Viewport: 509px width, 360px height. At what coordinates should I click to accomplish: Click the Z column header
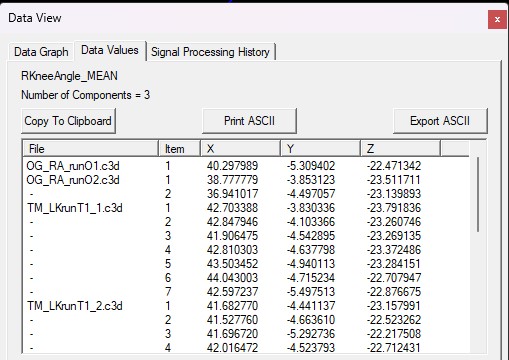tap(400, 148)
